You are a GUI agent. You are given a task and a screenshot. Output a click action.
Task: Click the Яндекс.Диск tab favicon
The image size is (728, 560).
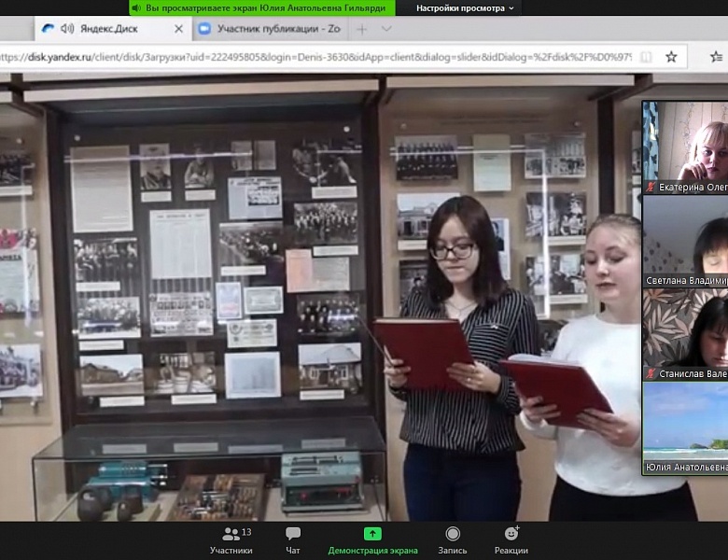pos(48,29)
